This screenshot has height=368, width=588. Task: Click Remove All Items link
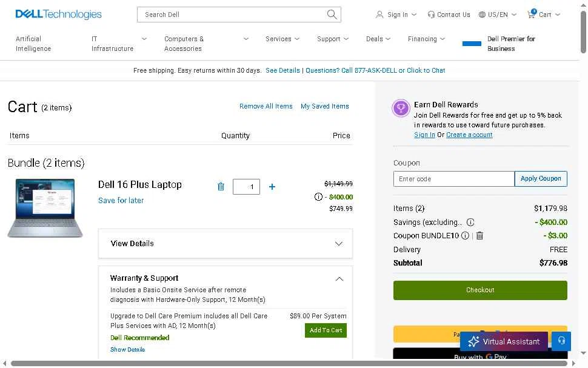[266, 106]
